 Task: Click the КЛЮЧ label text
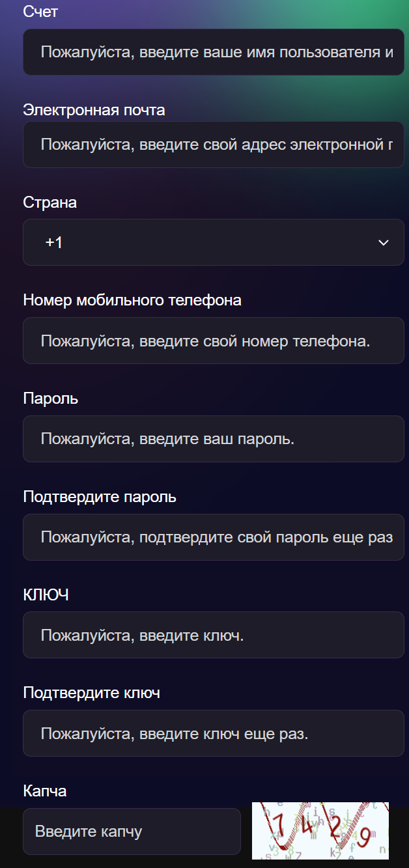click(x=46, y=595)
